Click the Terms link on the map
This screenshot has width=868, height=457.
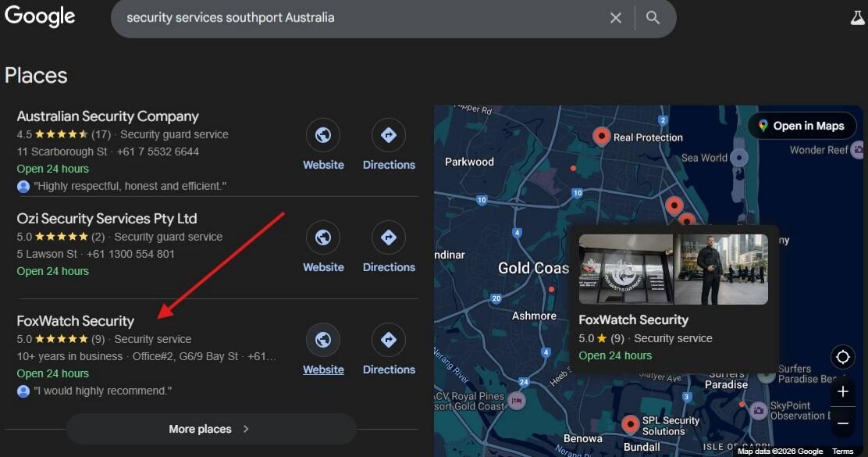(842, 452)
